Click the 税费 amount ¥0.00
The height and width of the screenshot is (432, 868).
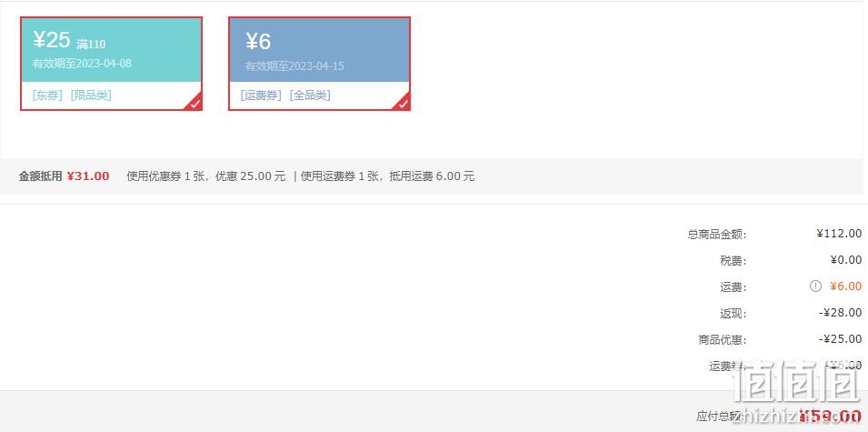[x=846, y=260]
